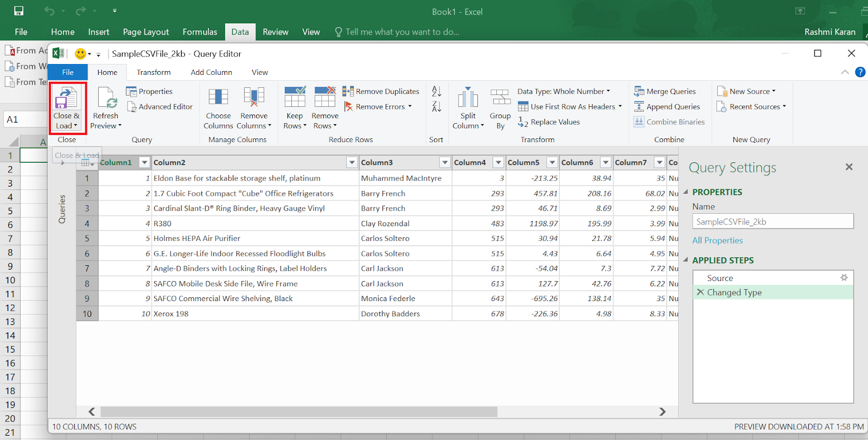Open Data Type: Whole Number dropdown

[x=564, y=91]
